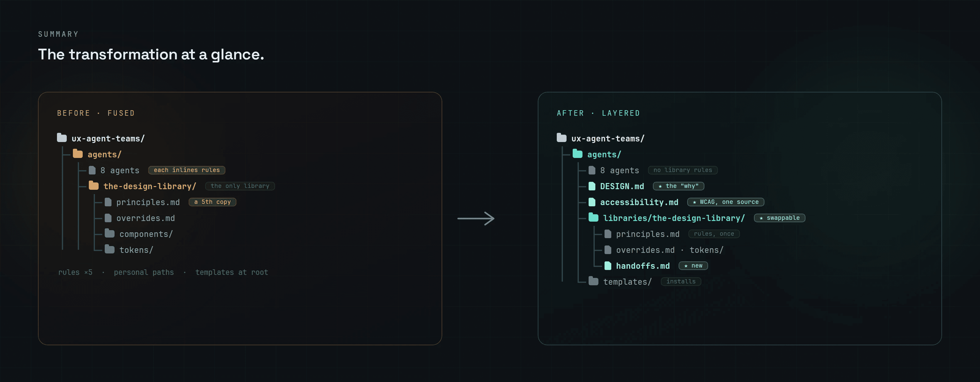The width and height of the screenshot is (980, 382).
Task: Click the orange the-design-library/ folder icon
Action: click(94, 185)
